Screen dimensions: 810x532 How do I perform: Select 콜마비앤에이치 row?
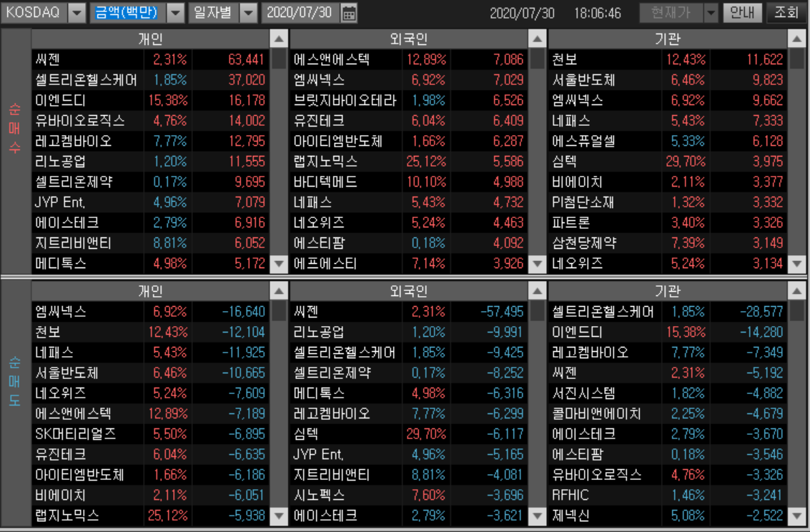pos(668,414)
